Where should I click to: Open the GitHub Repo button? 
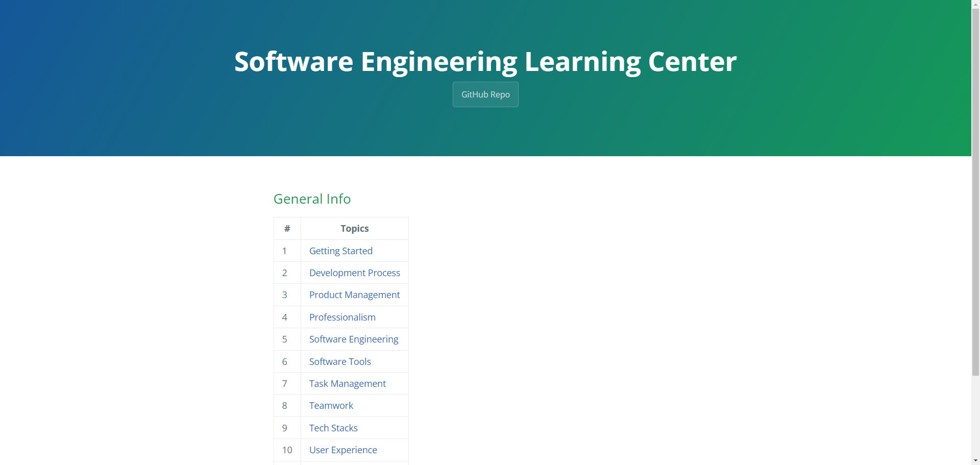pos(485,94)
